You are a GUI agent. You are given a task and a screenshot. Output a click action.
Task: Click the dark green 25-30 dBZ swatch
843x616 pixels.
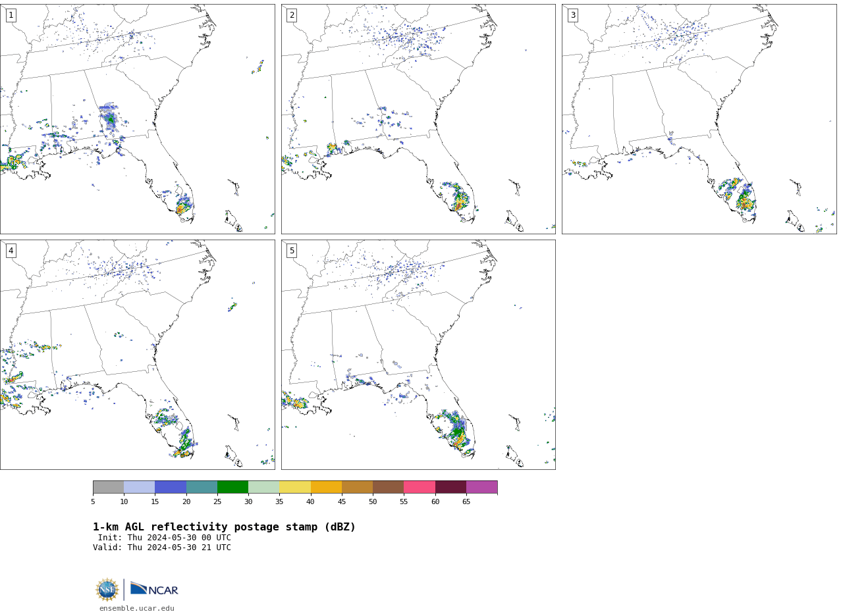(232, 487)
